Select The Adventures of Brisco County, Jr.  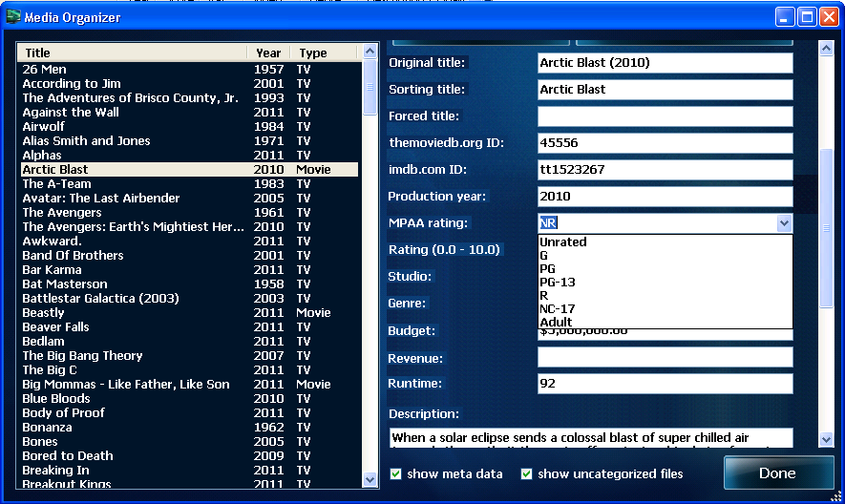[x=190, y=97]
